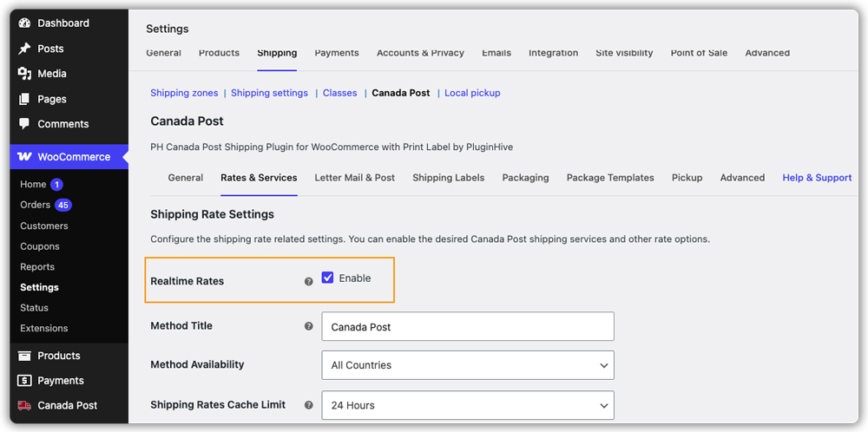868x432 pixels.
Task: Click the Method Title text field
Action: (x=468, y=326)
